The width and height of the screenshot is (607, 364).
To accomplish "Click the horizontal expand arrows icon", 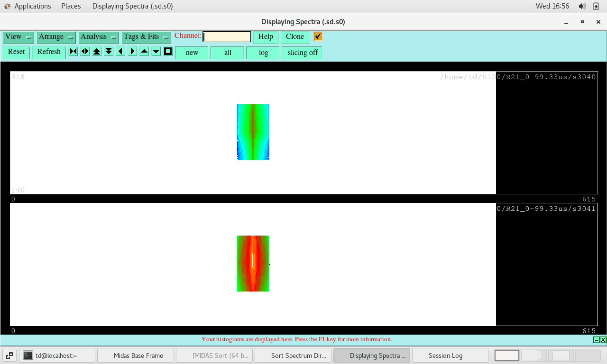I will click(x=85, y=51).
